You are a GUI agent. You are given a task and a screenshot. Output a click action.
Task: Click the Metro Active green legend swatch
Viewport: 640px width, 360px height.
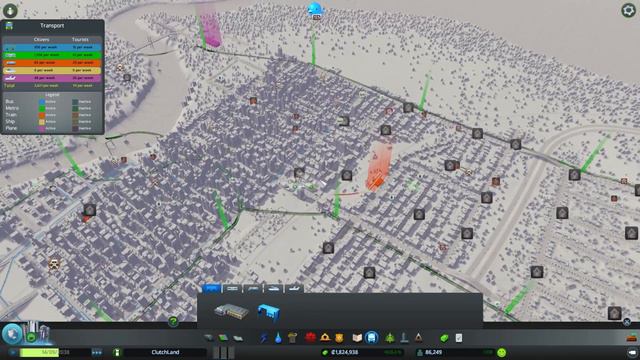click(x=42, y=108)
